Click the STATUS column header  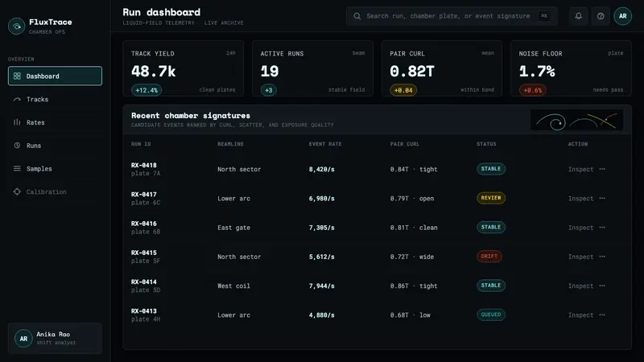tap(486, 144)
